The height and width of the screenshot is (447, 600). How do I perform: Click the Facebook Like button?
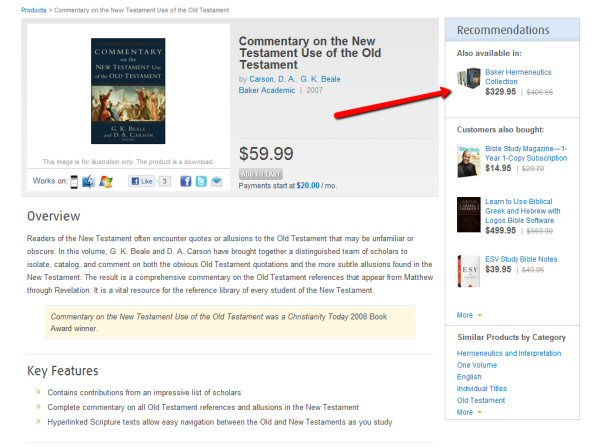coord(142,181)
